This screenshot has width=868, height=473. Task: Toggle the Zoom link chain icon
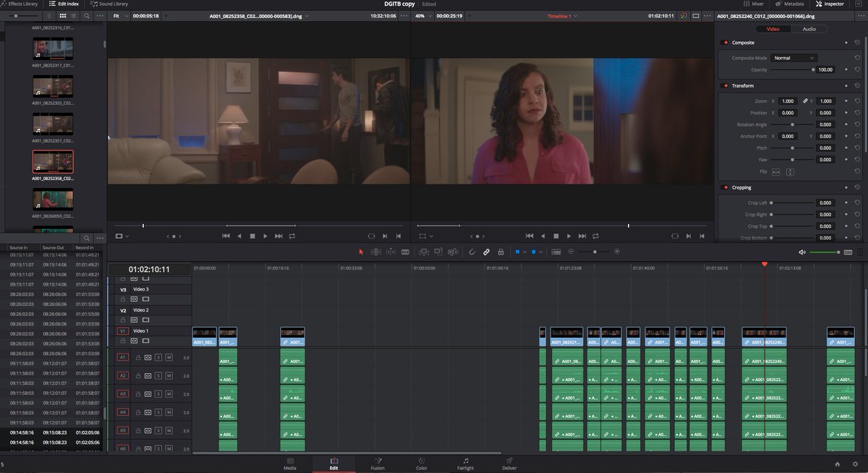tap(805, 101)
